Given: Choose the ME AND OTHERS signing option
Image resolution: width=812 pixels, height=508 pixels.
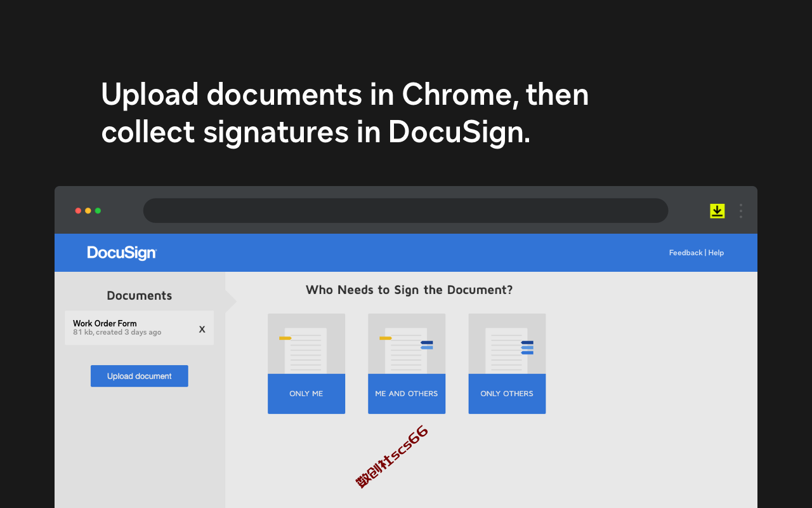Looking at the screenshot, I should [407, 394].
